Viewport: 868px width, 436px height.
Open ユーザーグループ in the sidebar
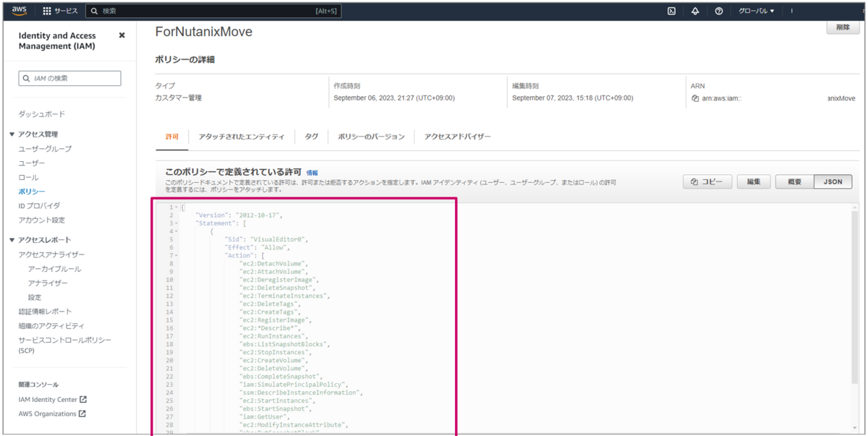pyautogui.click(x=45, y=149)
